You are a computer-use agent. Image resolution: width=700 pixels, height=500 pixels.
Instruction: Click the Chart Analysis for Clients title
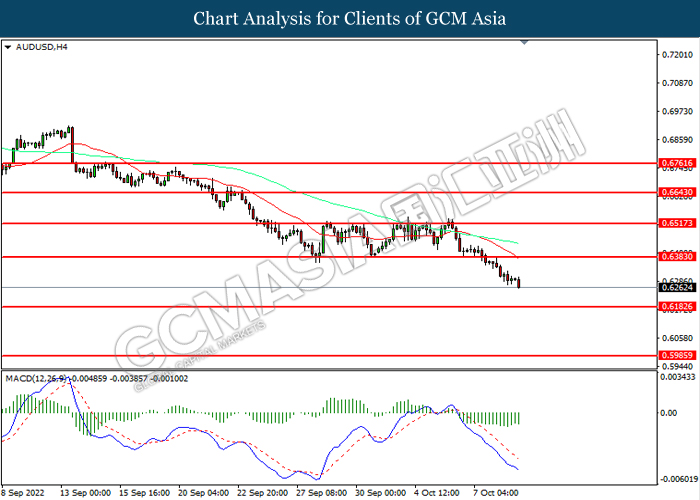(x=350, y=18)
